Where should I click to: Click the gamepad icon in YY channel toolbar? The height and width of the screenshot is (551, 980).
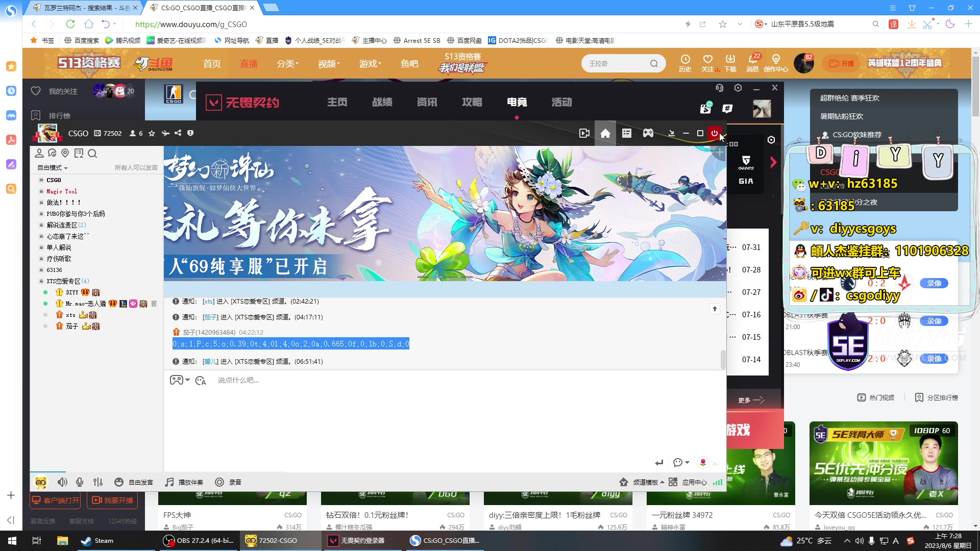(x=648, y=133)
